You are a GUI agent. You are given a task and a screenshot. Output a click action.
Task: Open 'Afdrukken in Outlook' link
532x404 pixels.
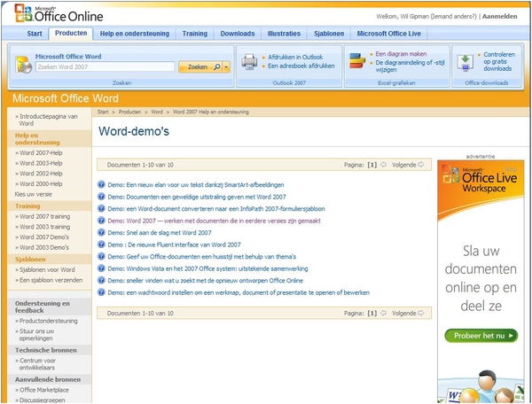coord(295,57)
